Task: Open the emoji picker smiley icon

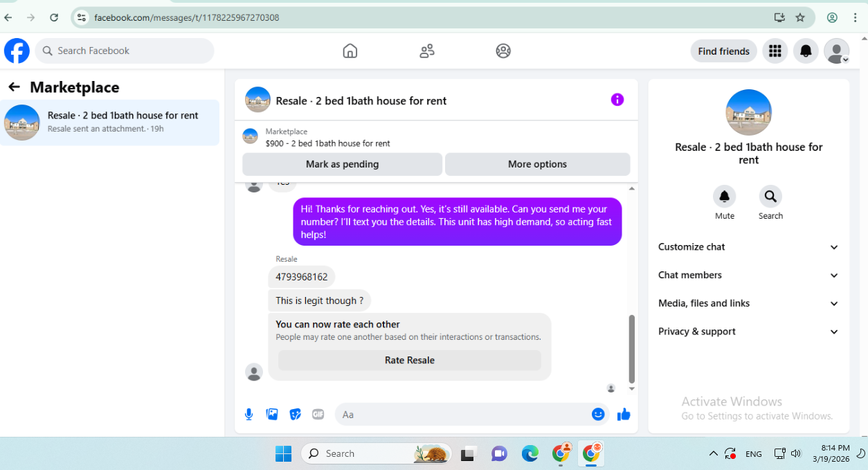Action: point(598,415)
